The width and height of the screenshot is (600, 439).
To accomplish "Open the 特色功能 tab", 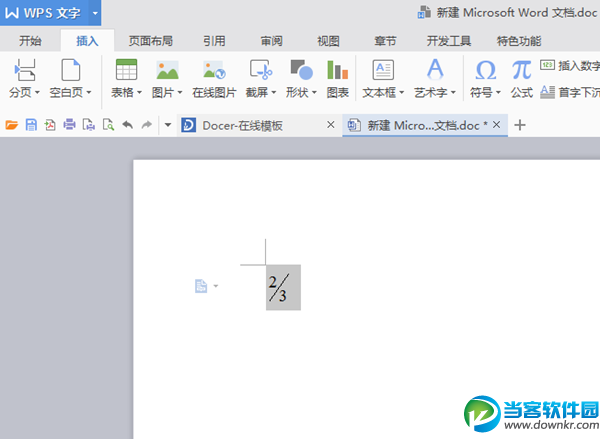I will pyautogui.click(x=519, y=41).
